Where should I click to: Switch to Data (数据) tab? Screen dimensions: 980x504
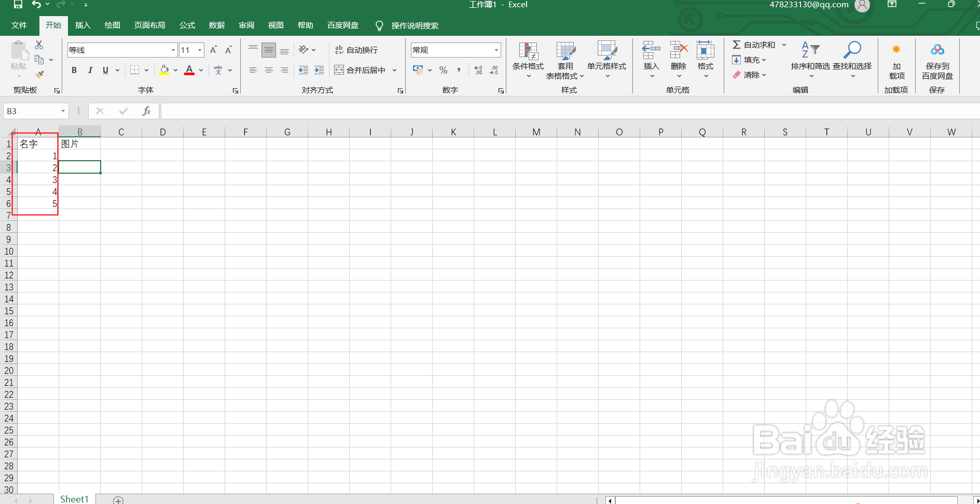point(216,25)
